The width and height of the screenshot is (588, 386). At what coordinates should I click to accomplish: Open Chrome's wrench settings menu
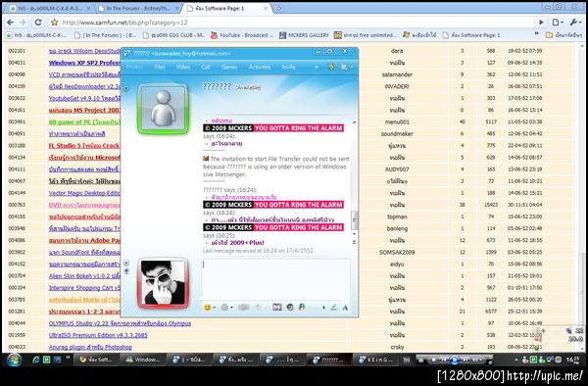pos(575,23)
